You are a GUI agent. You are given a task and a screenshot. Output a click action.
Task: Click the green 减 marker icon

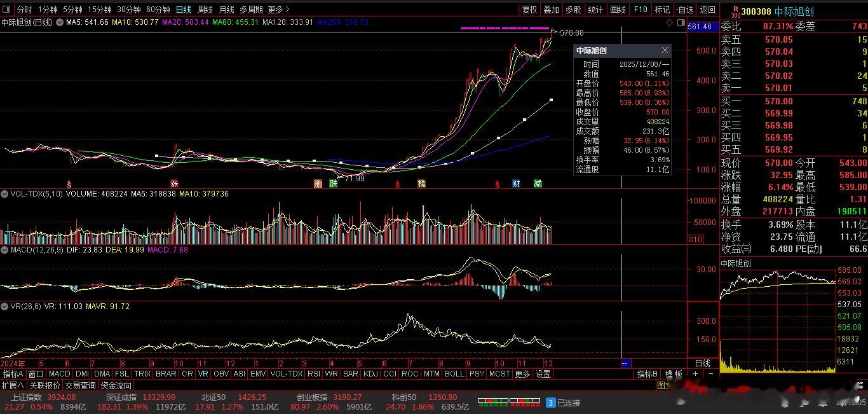coord(538,184)
